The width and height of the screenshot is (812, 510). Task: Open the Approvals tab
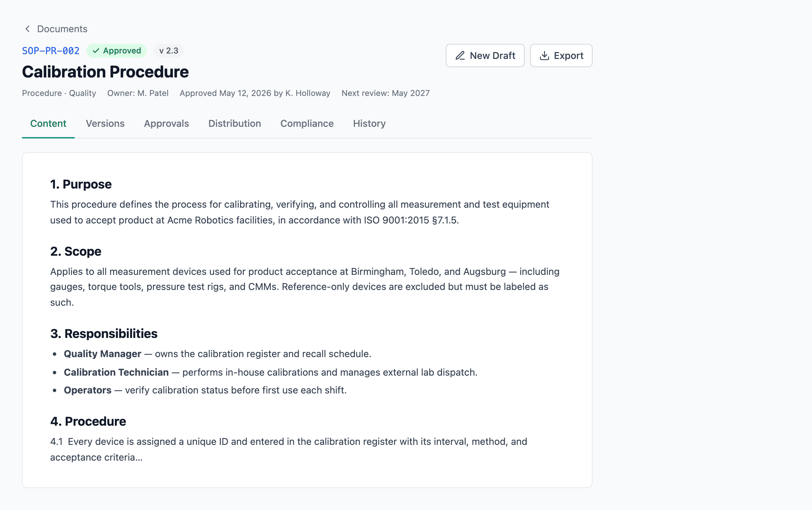pyautogui.click(x=166, y=123)
